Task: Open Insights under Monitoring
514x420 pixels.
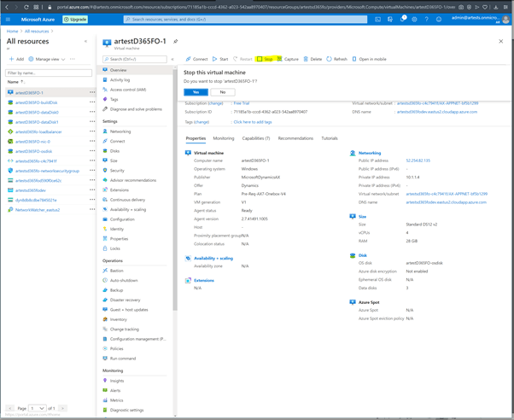Action: click(x=117, y=381)
